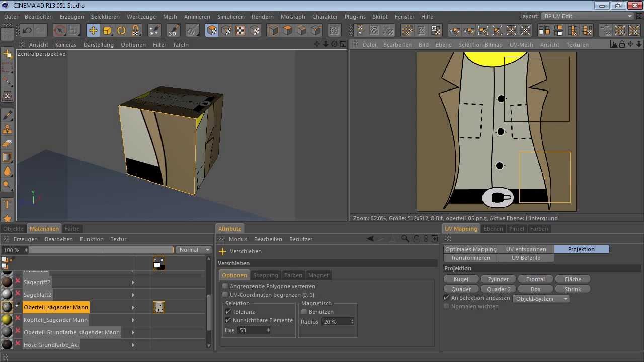Expand Oberteil_sägender Mann channels arrow
644x362 pixels.
(133, 307)
